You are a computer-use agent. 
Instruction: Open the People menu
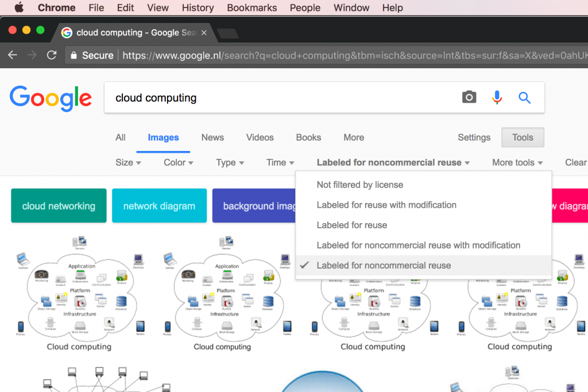(x=305, y=7)
